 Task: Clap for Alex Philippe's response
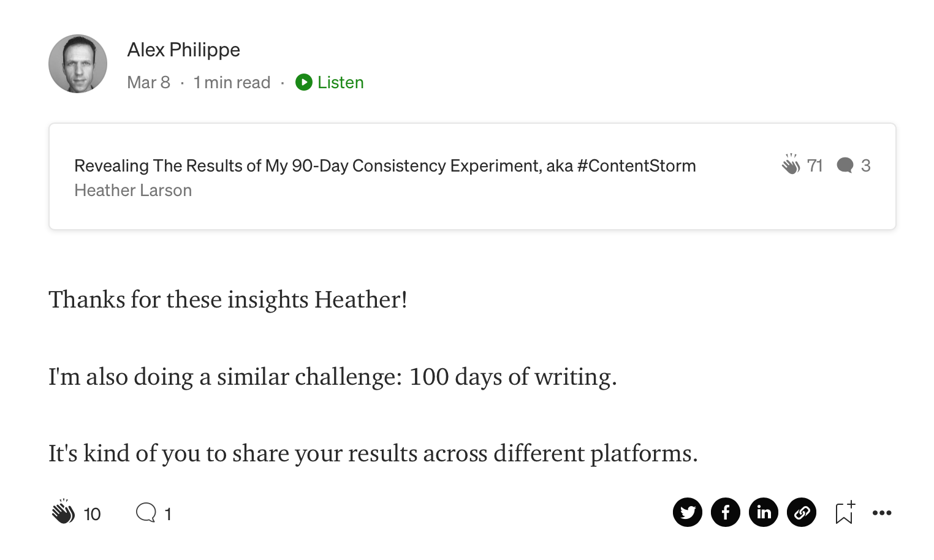(x=63, y=512)
